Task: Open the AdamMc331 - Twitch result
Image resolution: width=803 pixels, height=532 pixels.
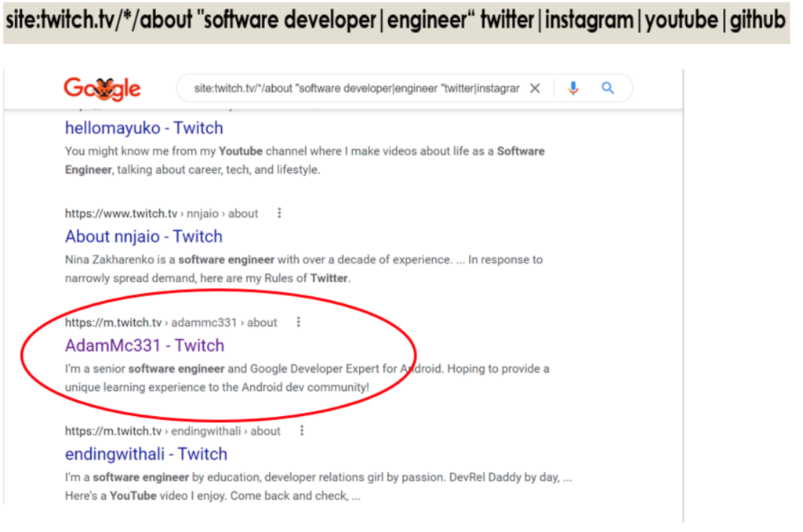Action: pos(144,346)
